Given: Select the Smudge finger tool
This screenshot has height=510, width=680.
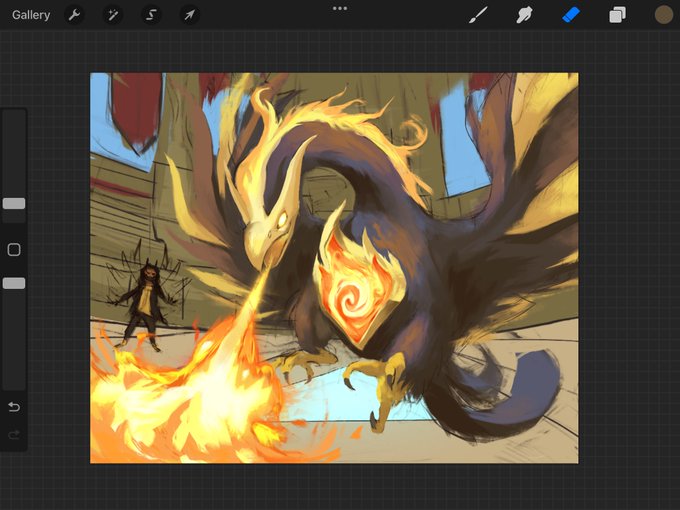Looking at the screenshot, I should tap(524, 15).
